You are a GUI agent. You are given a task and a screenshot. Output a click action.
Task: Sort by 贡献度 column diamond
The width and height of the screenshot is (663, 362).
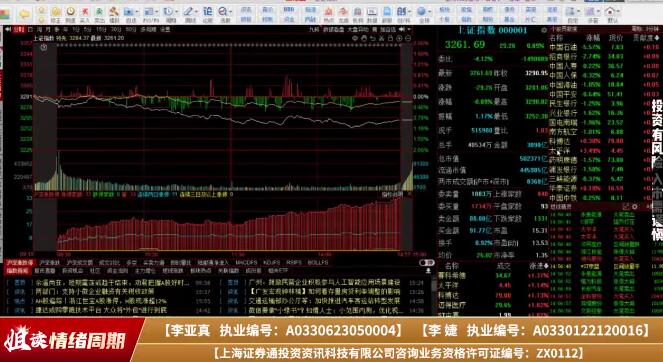(x=657, y=38)
